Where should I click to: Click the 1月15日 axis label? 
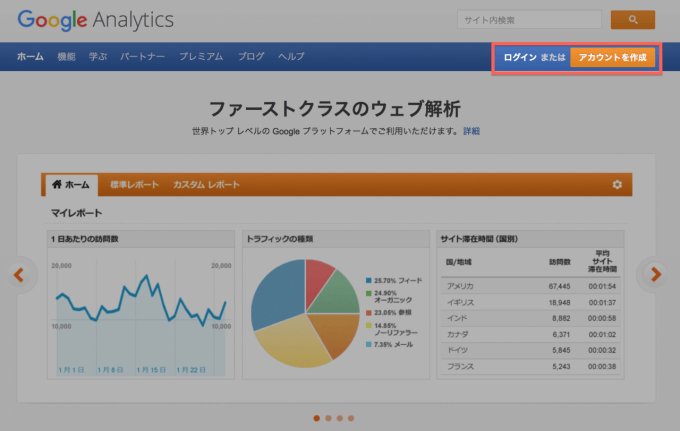151,370
